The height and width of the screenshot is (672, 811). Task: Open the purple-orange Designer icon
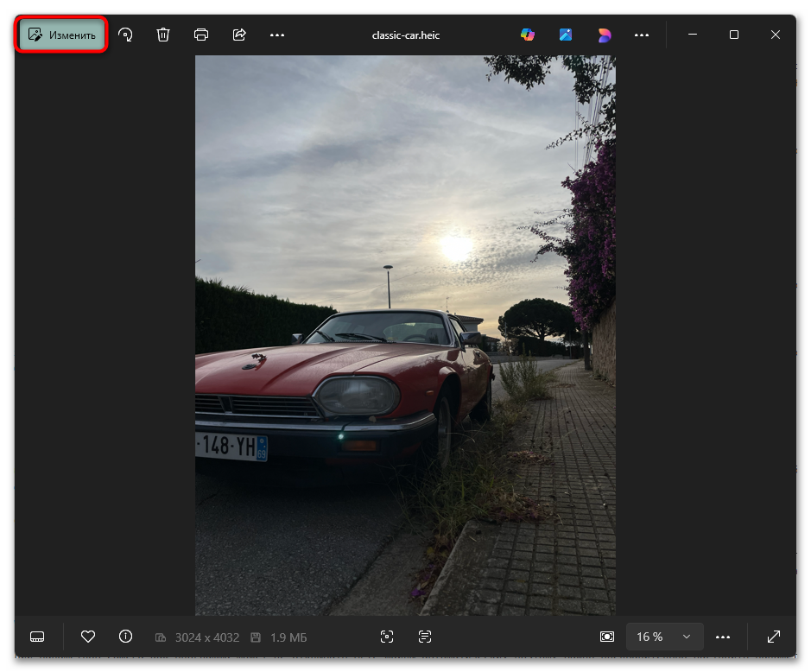point(604,35)
